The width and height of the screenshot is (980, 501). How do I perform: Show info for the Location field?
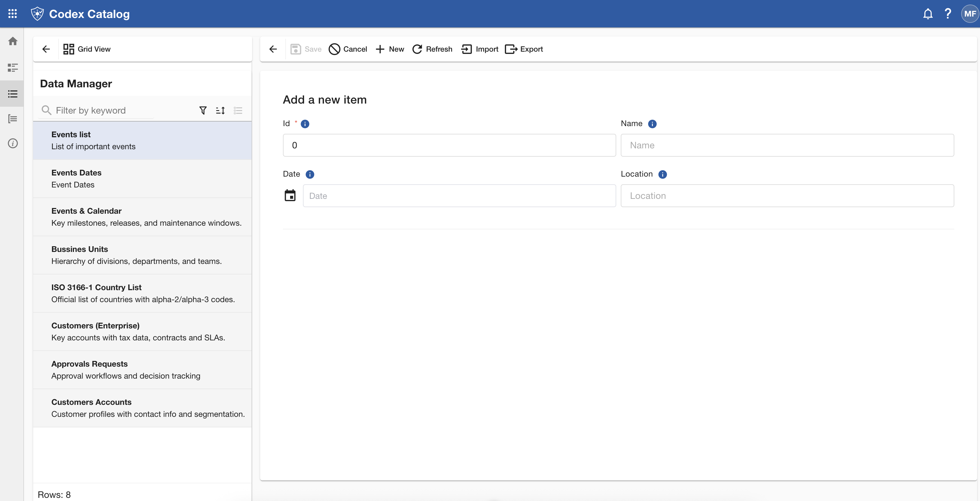coord(662,175)
